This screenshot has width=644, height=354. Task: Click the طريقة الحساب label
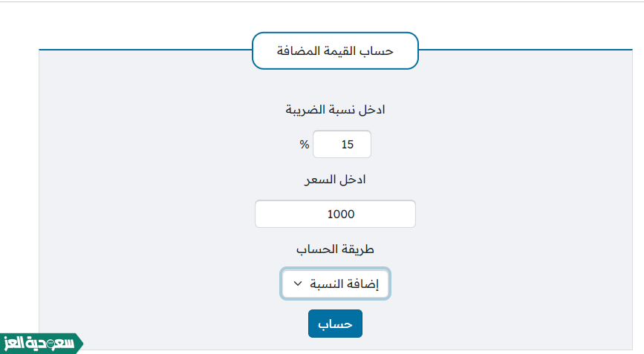(x=336, y=249)
